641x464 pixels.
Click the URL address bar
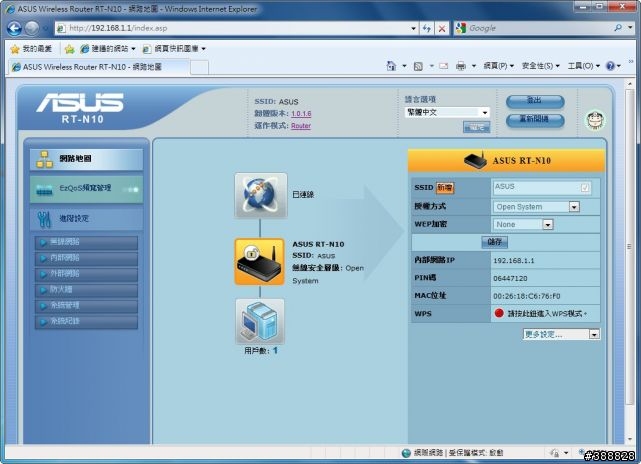pyautogui.click(x=233, y=28)
